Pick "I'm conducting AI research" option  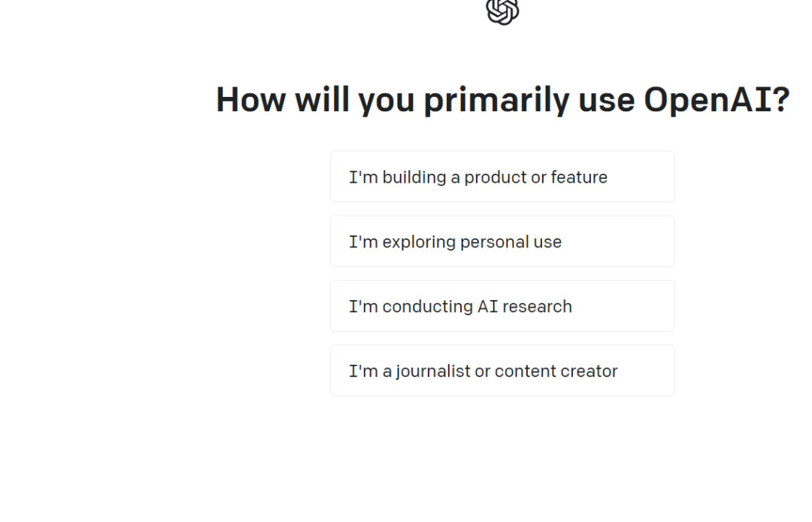[502, 306]
